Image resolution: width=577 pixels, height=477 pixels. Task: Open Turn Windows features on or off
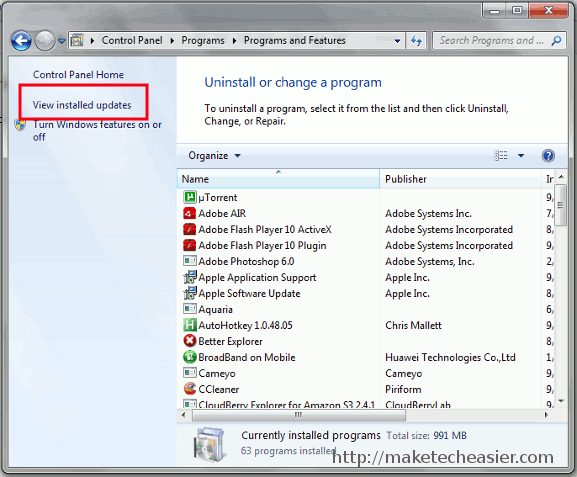[x=97, y=131]
